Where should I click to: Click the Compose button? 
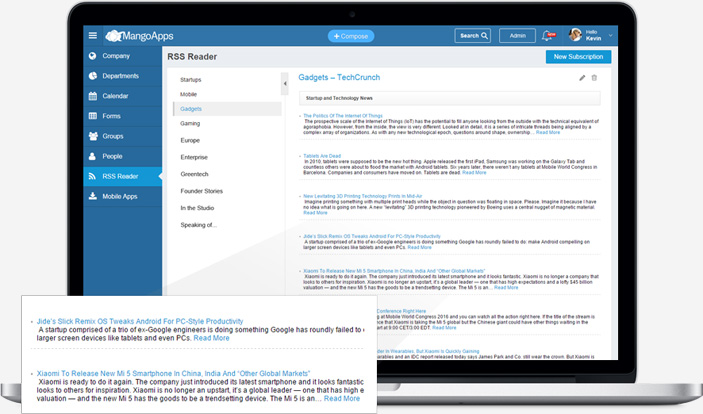351,36
